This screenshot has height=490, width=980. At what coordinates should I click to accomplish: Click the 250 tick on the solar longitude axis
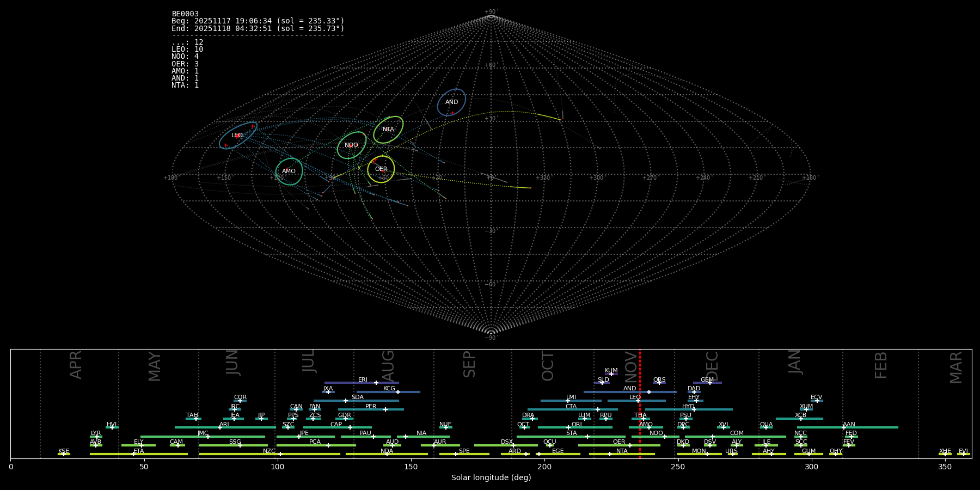coord(678,467)
